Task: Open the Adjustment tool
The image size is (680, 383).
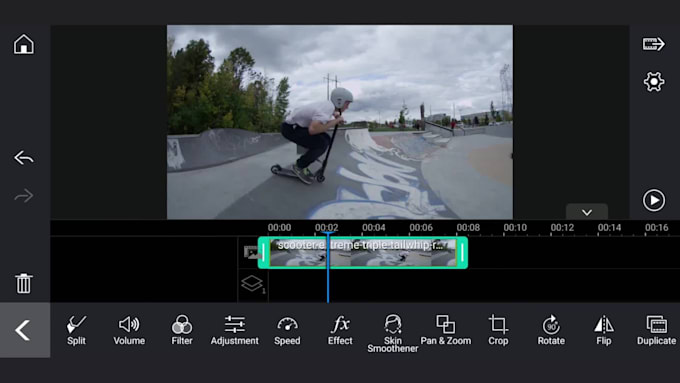Action: click(x=234, y=330)
